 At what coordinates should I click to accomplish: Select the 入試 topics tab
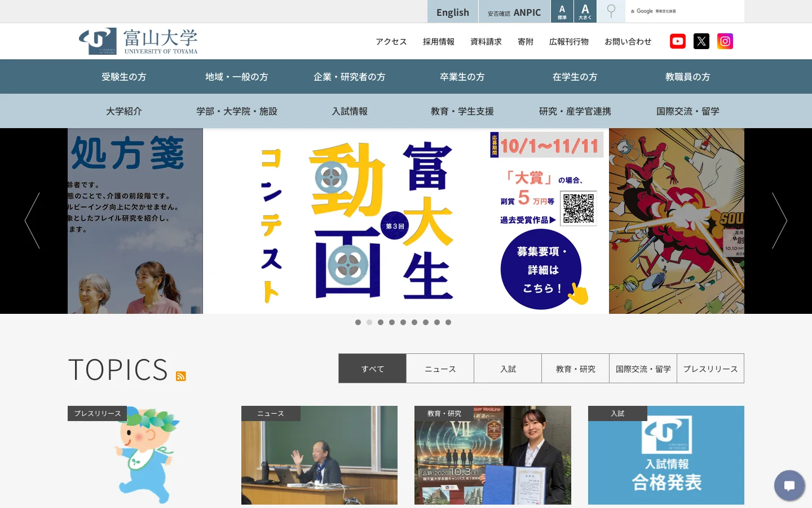(x=508, y=369)
